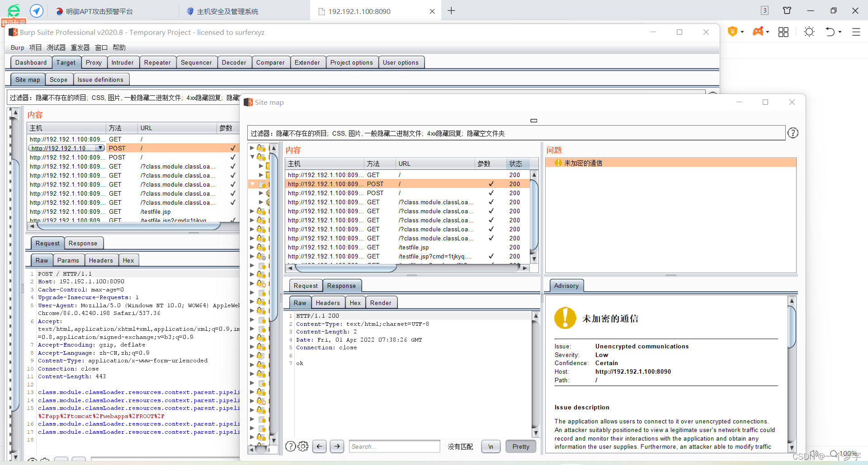
Task: Click the 360 browser logo icon
Action: [14, 10]
